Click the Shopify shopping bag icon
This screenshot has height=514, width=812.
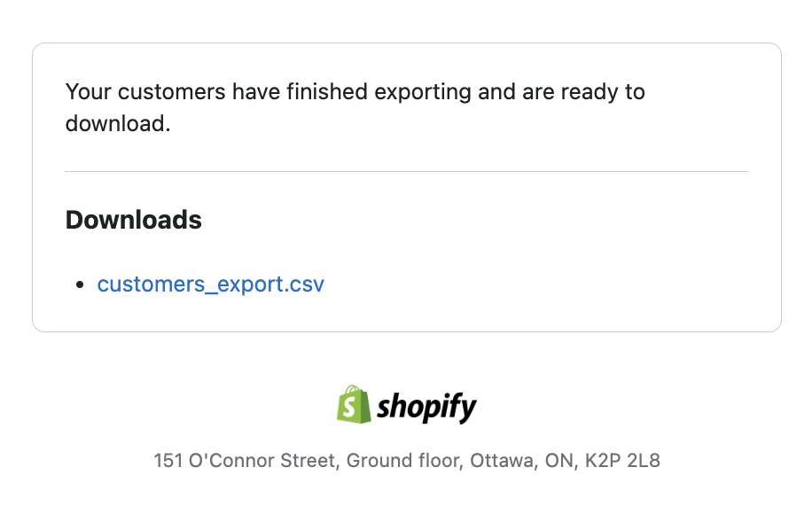click(353, 405)
